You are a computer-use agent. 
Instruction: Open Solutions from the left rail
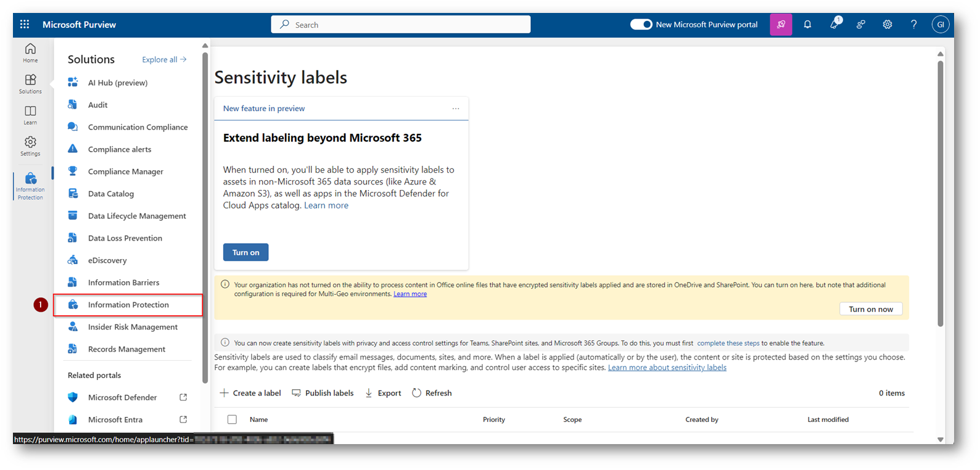(x=30, y=84)
